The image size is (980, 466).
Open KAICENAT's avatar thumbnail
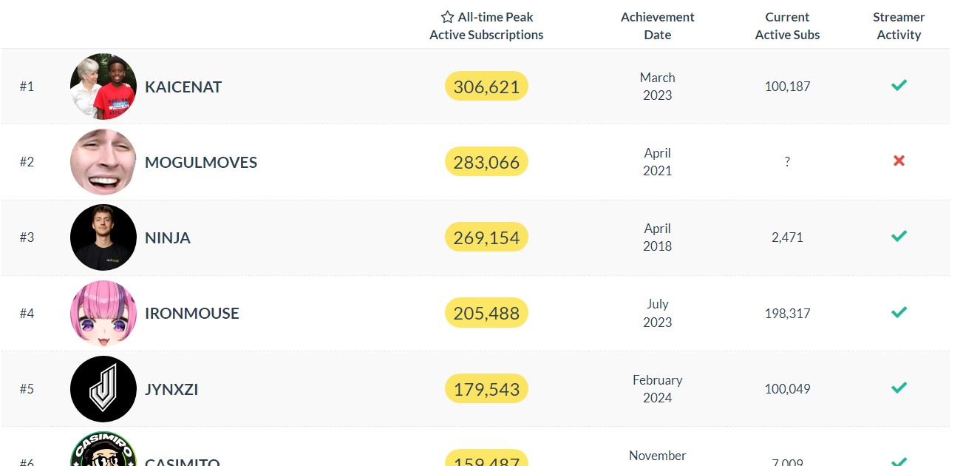(x=103, y=86)
